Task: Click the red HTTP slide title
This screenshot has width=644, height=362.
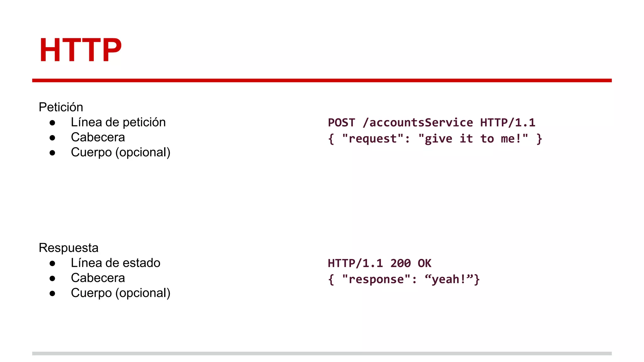Action: [80, 50]
